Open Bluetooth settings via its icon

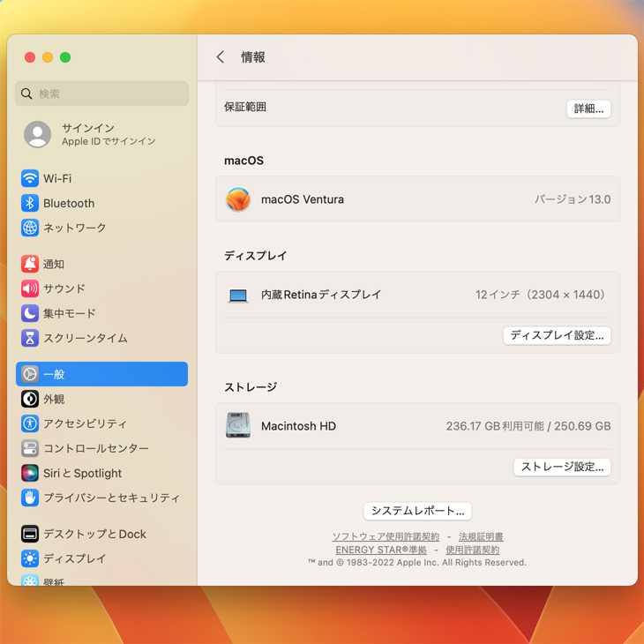[x=30, y=203]
